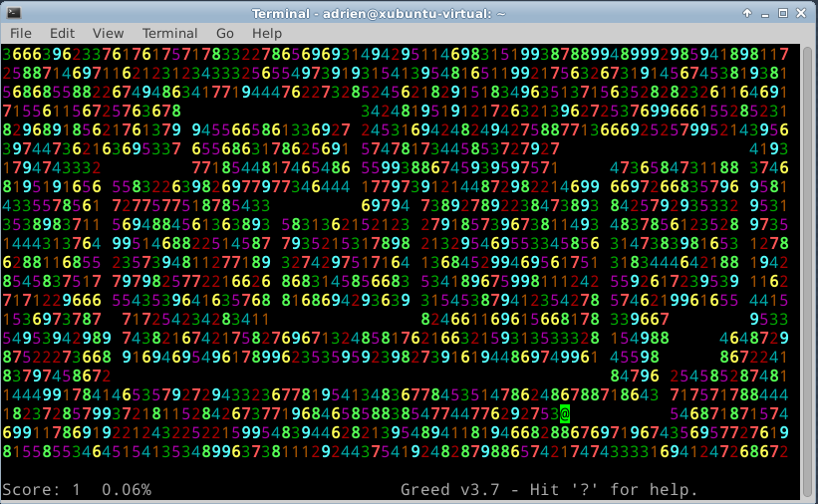Click the 'Score: 1' status text
This screenshot has height=504, width=818.
click(41, 489)
